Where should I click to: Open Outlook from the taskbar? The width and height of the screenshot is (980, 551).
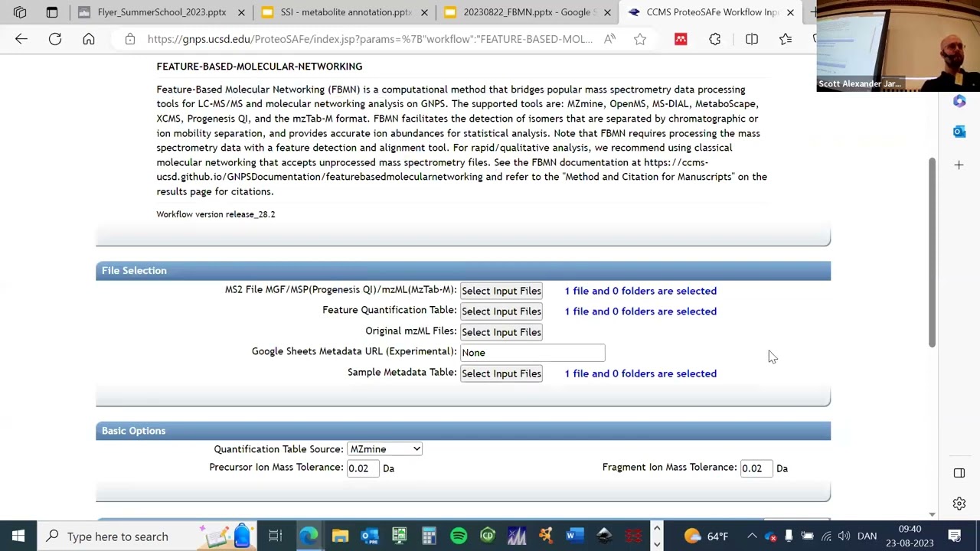click(x=370, y=536)
